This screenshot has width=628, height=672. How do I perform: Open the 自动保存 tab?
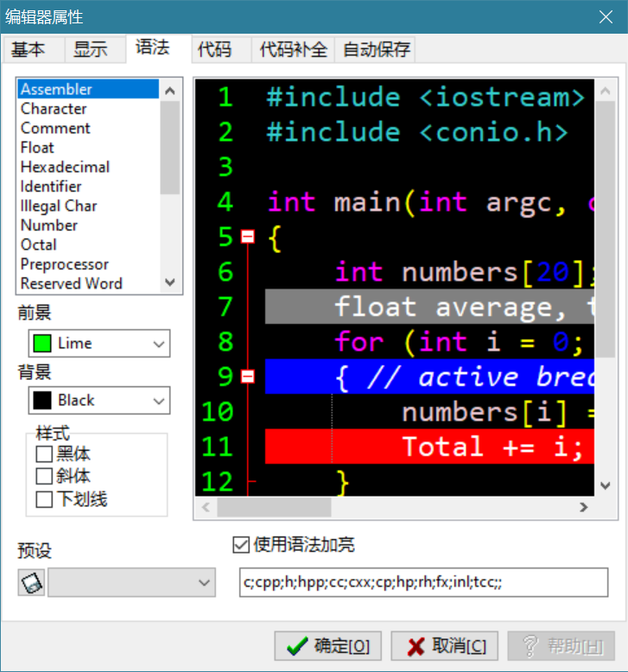coord(377,50)
